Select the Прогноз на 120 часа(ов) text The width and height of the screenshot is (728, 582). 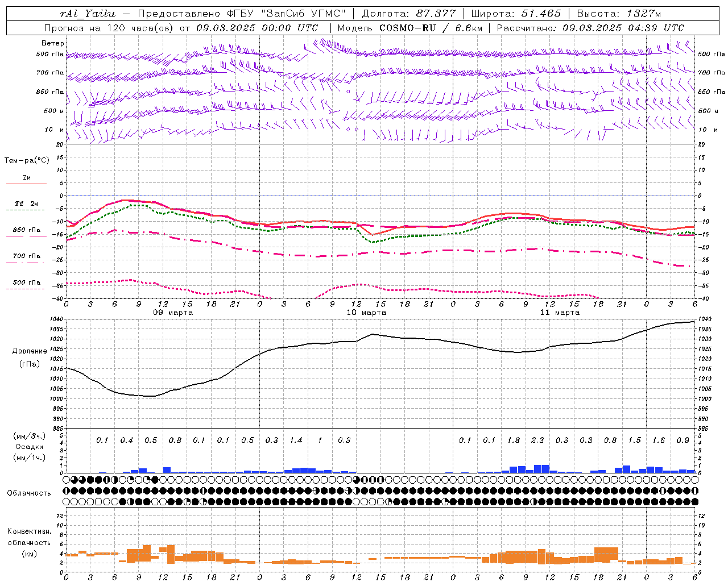109,28
